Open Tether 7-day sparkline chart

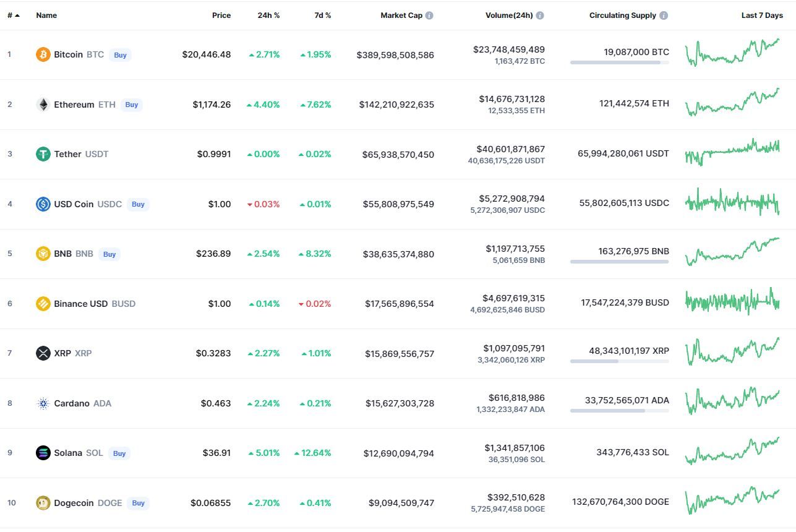pos(732,152)
